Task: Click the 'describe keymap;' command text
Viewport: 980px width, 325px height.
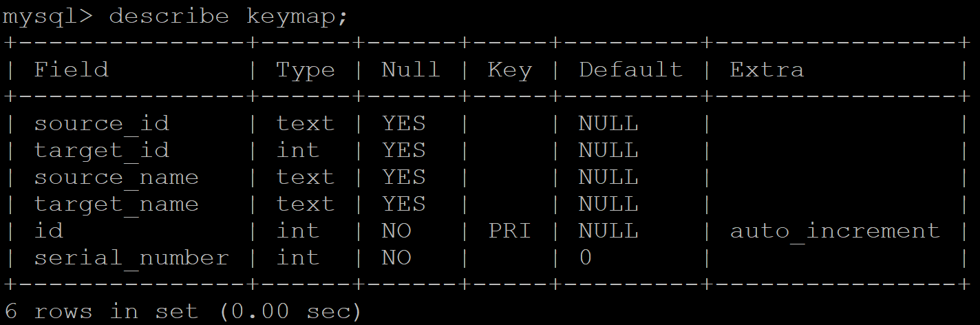Action: click(228, 17)
